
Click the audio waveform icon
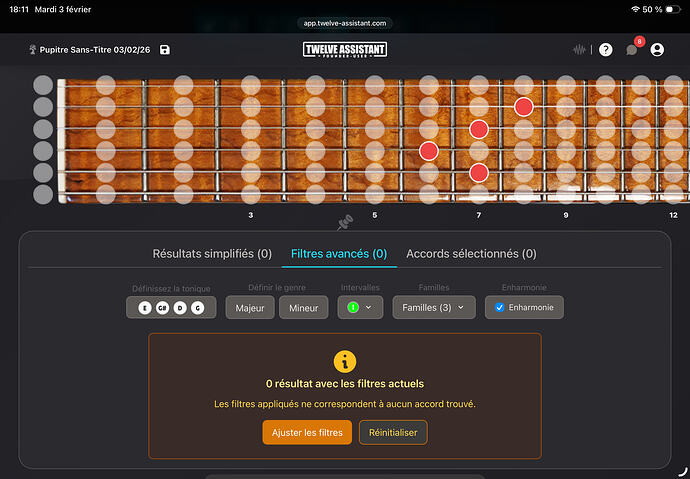pos(579,50)
